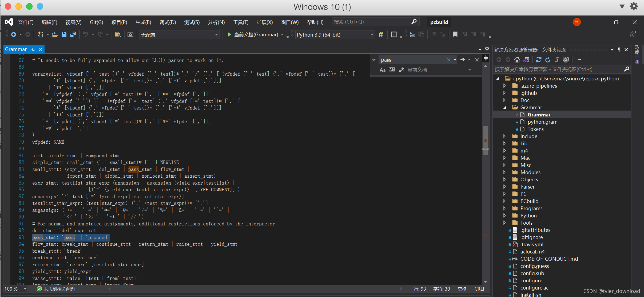Click the 诊断工具 side panel tab

coord(637,55)
